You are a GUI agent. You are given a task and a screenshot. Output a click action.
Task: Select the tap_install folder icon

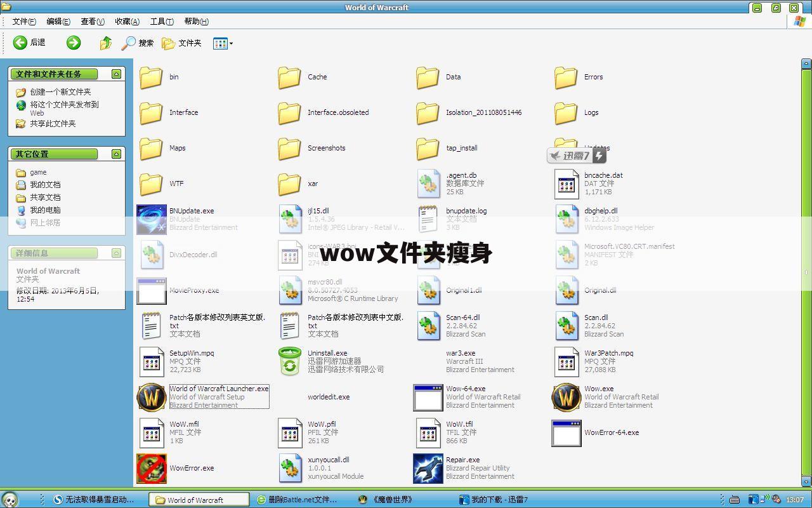[428, 148]
